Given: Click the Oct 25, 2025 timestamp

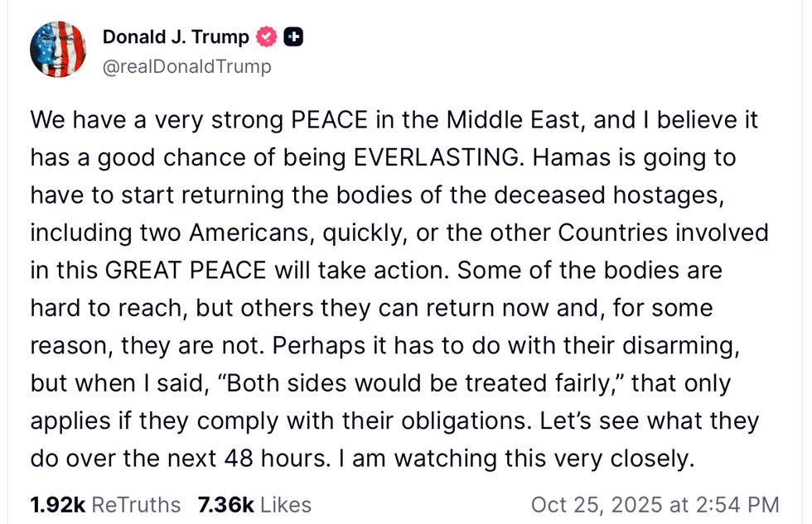Looking at the screenshot, I should [x=655, y=504].
